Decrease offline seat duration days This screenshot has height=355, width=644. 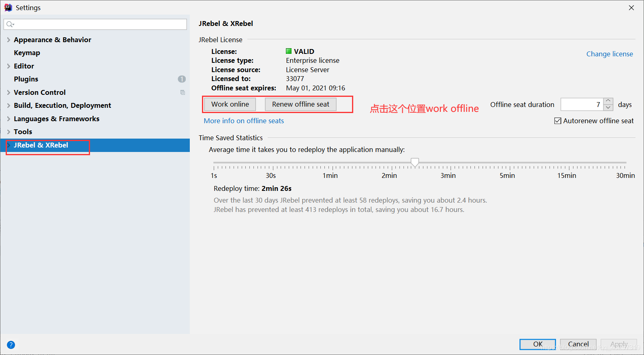(x=608, y=107)
